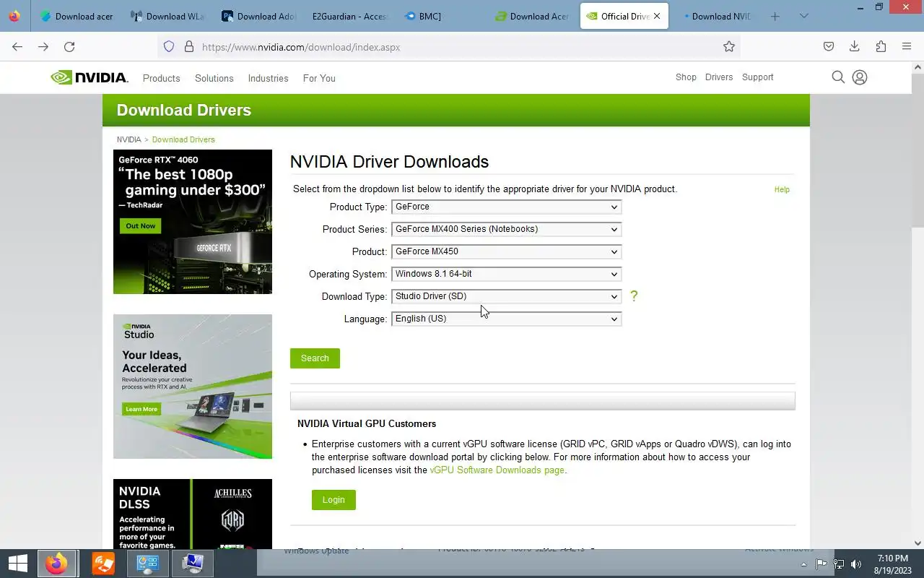Show site security padlock info
The image size is (924, 578).
click(x=189, y=47)
